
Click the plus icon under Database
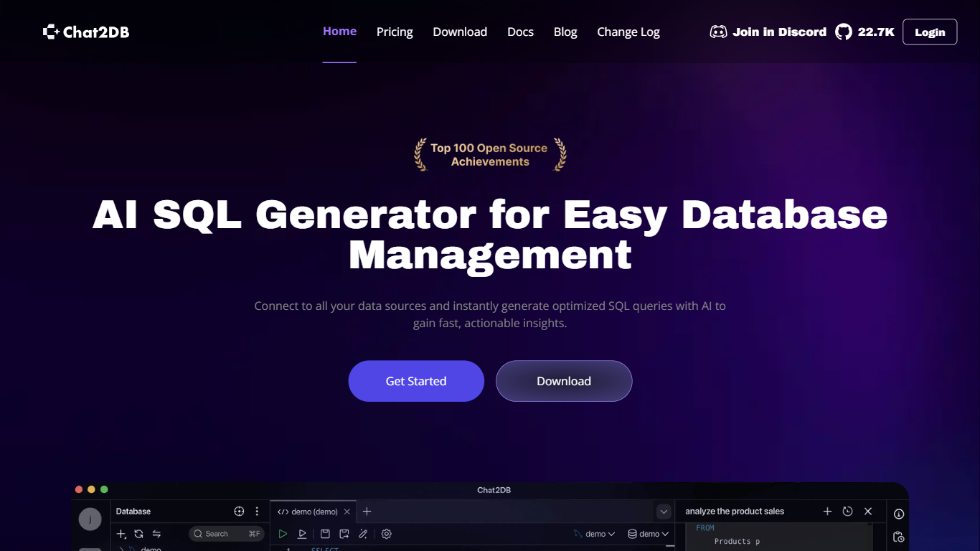click(x=121, y=534)
